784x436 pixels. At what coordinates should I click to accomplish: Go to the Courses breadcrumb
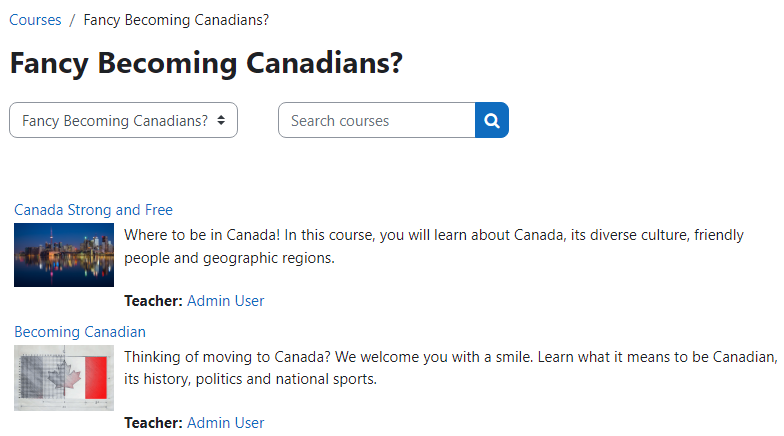(35, 20)
